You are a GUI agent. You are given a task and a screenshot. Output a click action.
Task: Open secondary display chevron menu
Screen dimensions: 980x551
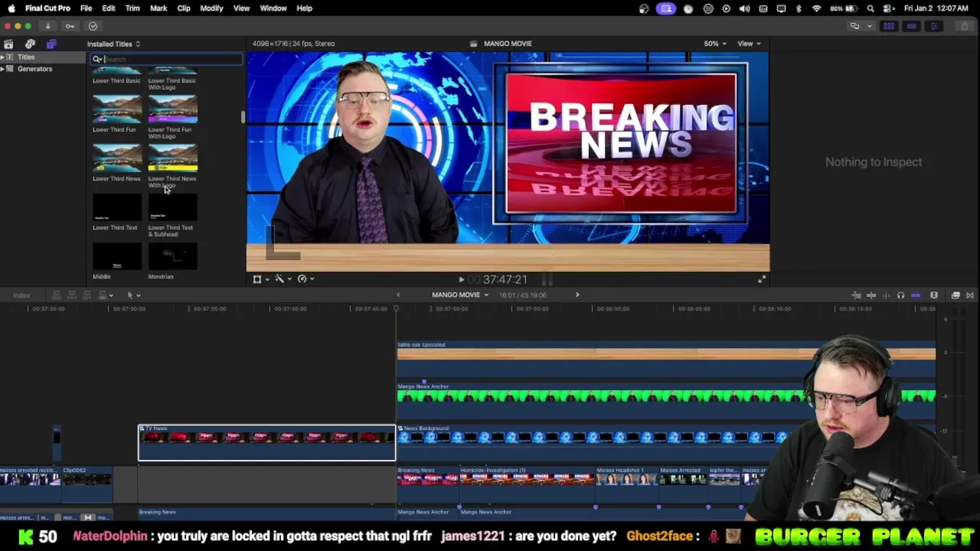[869, 26]
